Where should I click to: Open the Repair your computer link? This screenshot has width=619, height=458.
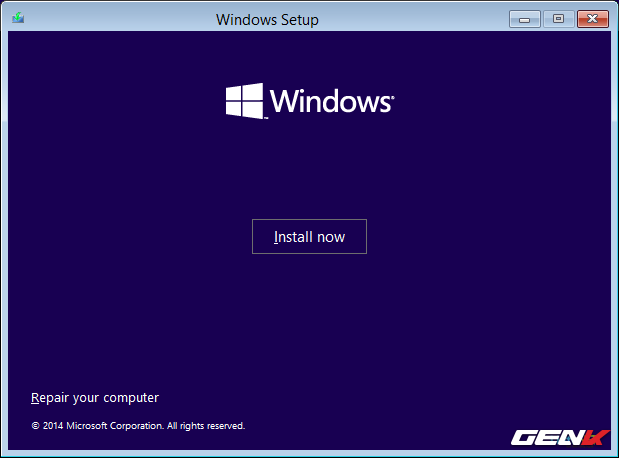coord(95,397)
